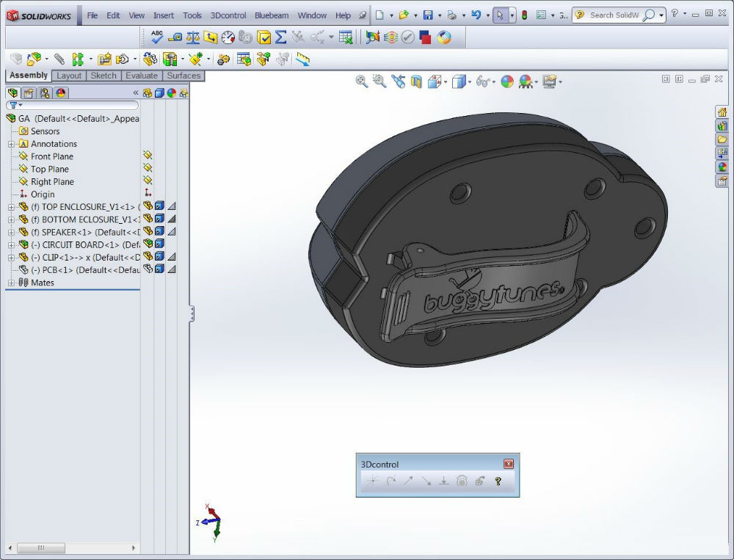This screenshot has height=560, width=734.
Task: Click the Display mode cell for CLIP<1>
Action: pos(159,257)
